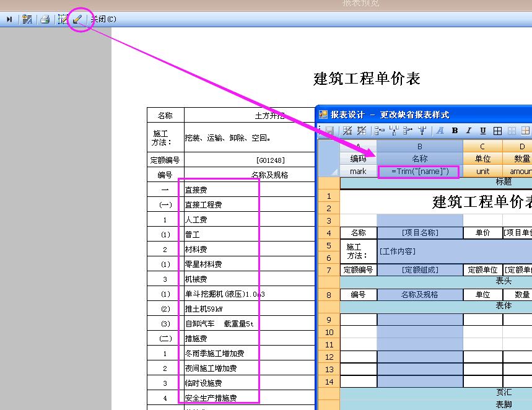Click the all borders grid icon

click(497, 131)
